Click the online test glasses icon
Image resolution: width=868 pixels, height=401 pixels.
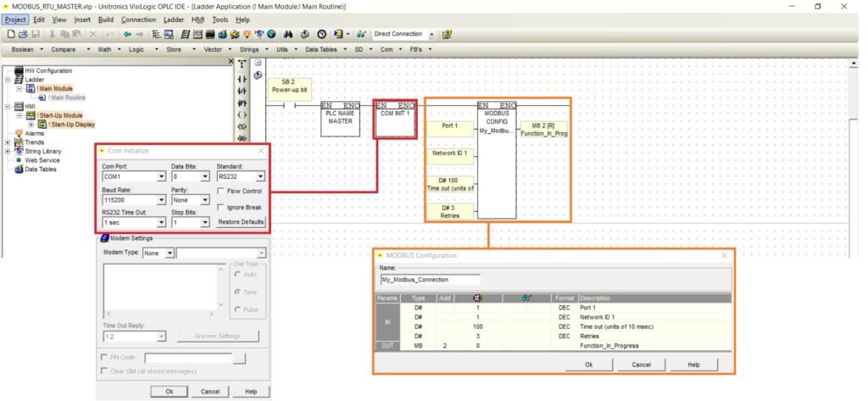pyautogui.click(x=362, y=35)
